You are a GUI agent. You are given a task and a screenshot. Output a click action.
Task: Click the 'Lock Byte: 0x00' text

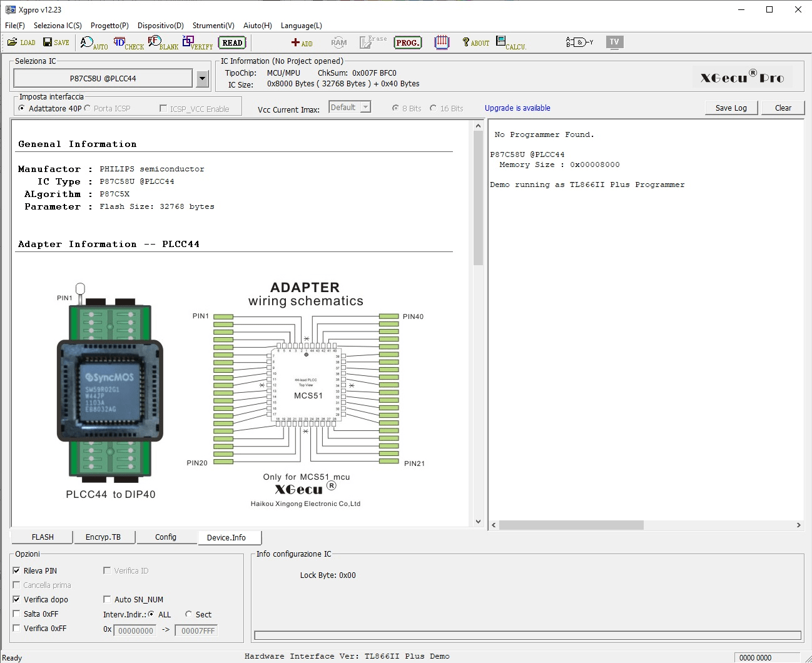(328, 575)
